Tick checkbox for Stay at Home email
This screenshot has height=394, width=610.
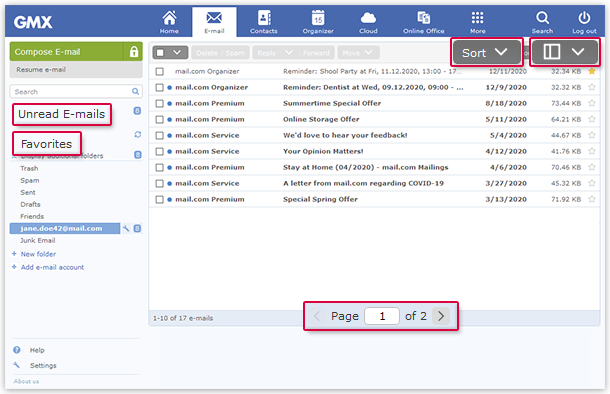coord(160,168)
